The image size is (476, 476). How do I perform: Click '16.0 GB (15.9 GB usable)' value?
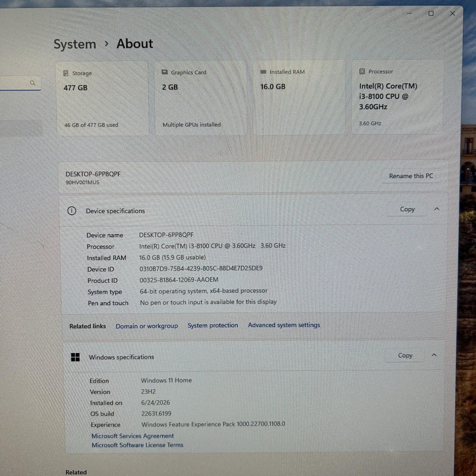[173, 257]
